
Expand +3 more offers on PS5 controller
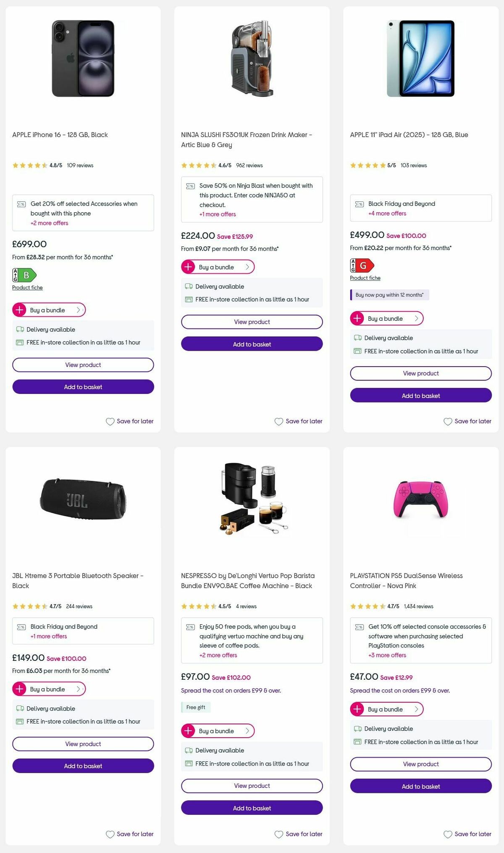tap(386, 655)
